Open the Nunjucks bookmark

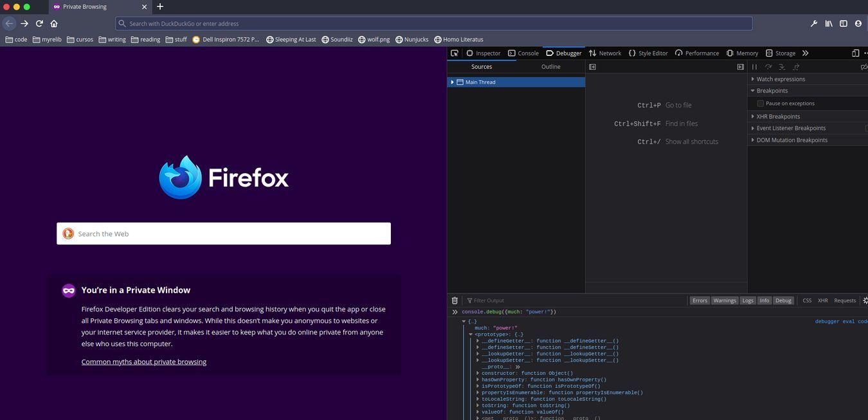point(413,39)
